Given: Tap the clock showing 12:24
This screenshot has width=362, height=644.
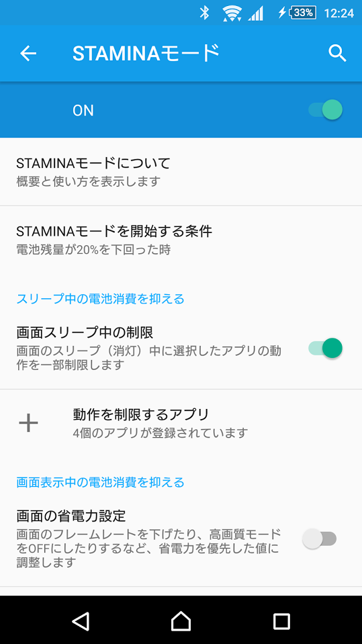Looking at the screenshot, I should 339,13.
